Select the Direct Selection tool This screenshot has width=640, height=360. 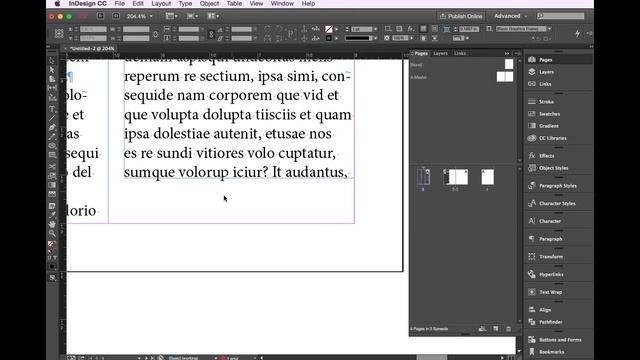pos(52,70)
